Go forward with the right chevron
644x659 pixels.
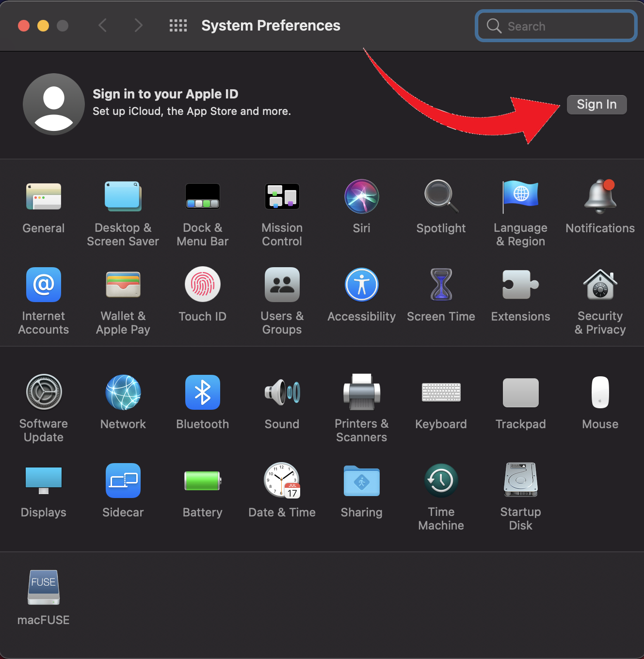coord(139,25)
